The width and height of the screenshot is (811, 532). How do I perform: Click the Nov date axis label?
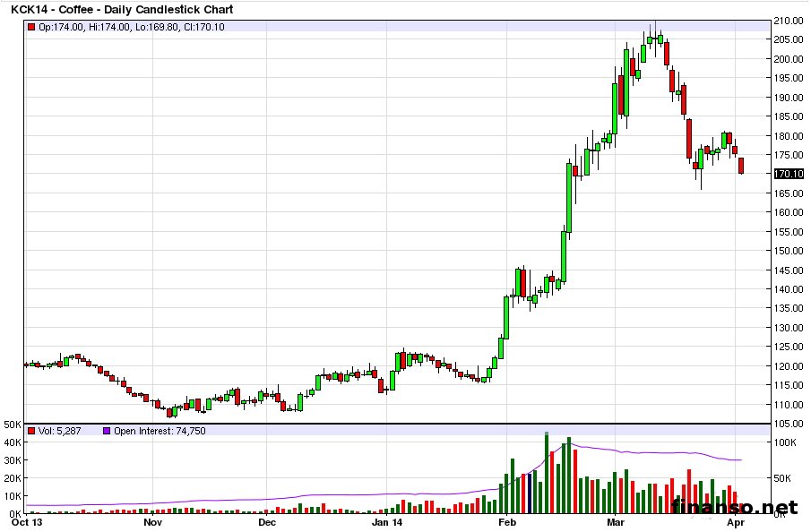click(x=152, y=521)
